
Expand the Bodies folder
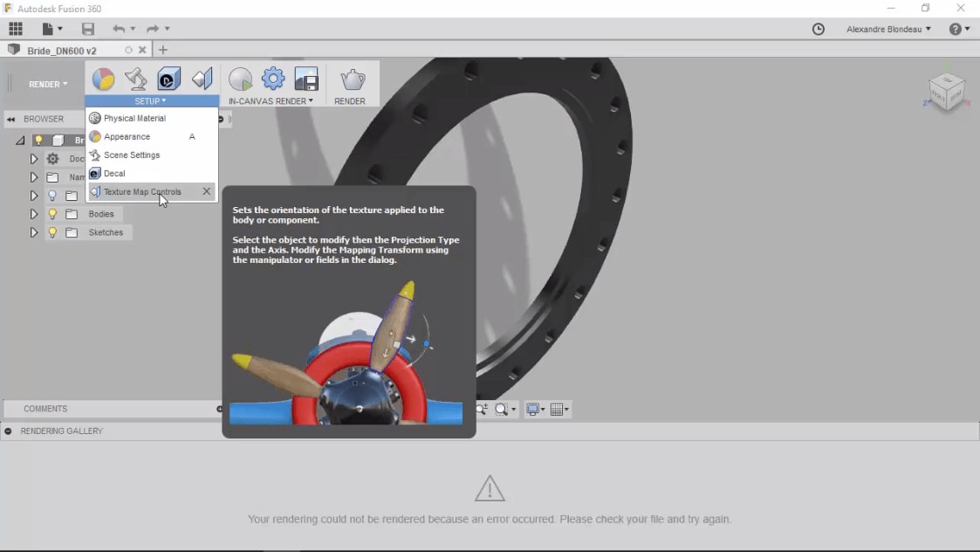pyautogui.click(x=34, y=214)
